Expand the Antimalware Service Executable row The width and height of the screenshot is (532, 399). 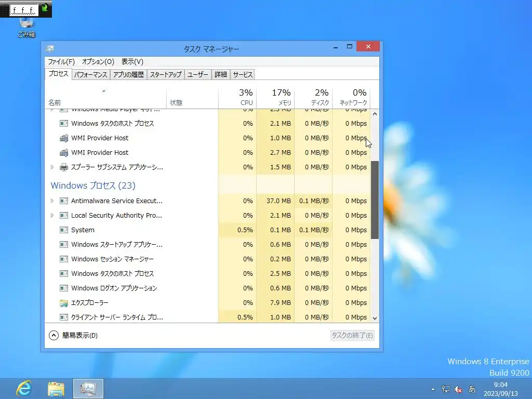pos(52,201)
